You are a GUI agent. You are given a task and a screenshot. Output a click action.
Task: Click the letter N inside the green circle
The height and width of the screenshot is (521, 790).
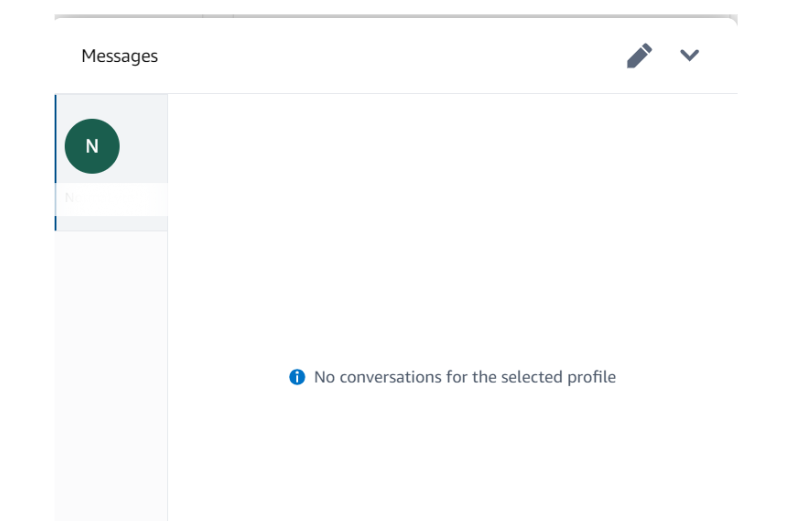coord(92,146)
